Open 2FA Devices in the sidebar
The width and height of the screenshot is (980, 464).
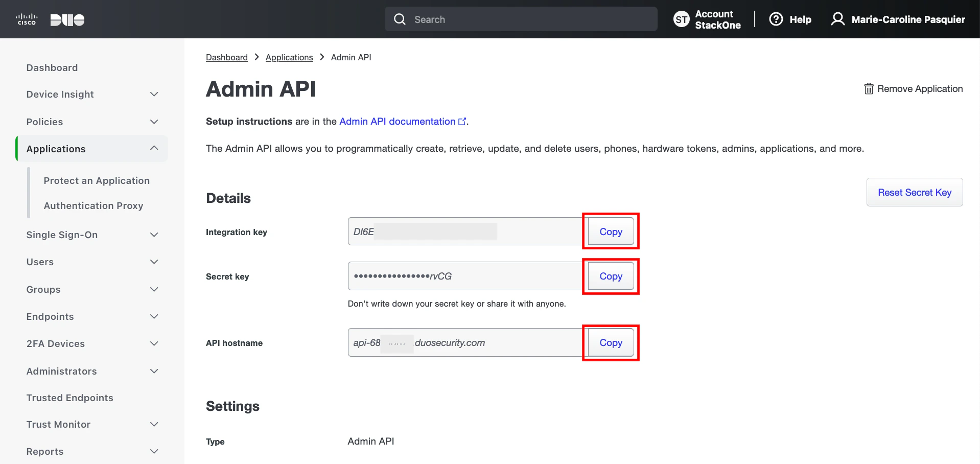(56, 343)
